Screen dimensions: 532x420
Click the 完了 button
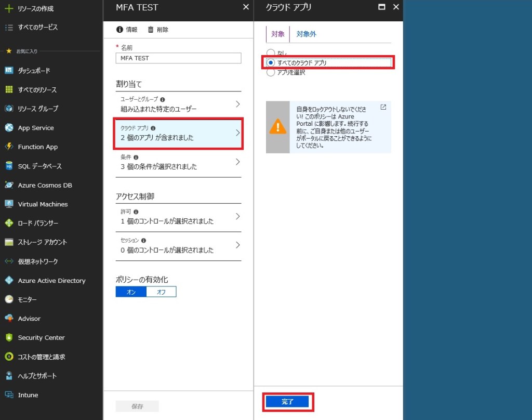click(x=287, y=402)
